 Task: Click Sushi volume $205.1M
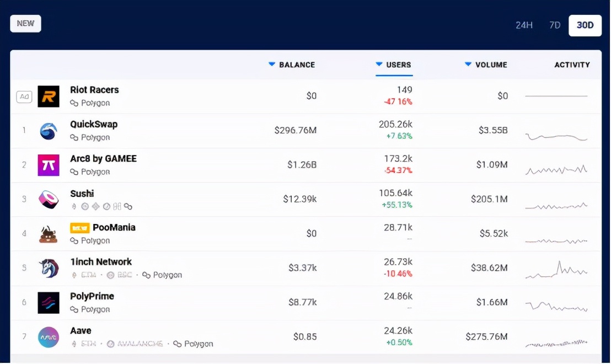[x=489, y=199]
